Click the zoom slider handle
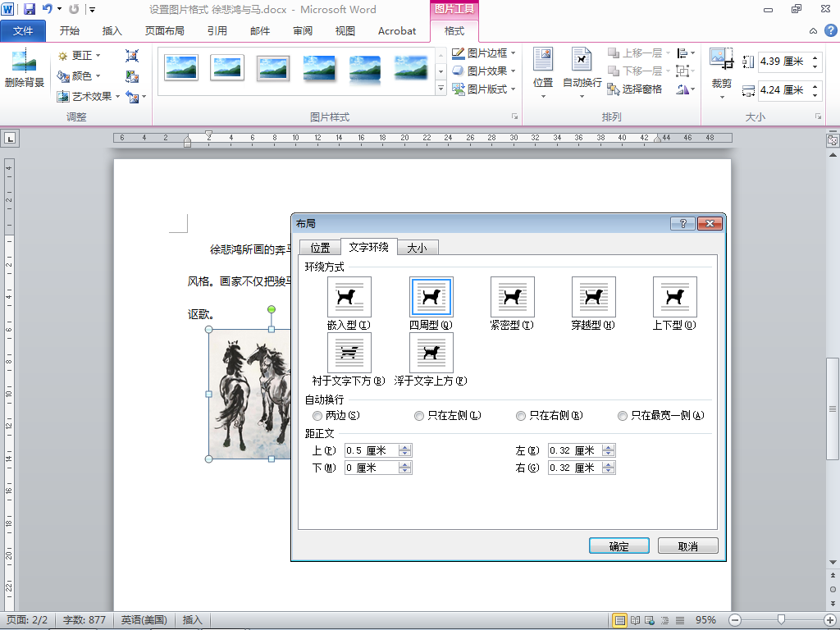Viewport: 840px width, 630px height. click(782, 620)
